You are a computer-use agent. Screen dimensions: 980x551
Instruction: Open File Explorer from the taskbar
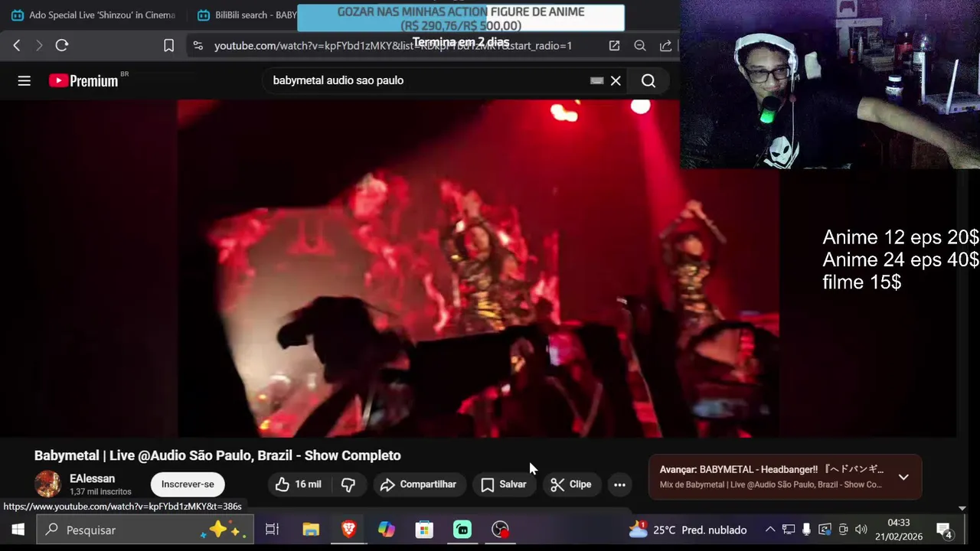pos(310,530)
